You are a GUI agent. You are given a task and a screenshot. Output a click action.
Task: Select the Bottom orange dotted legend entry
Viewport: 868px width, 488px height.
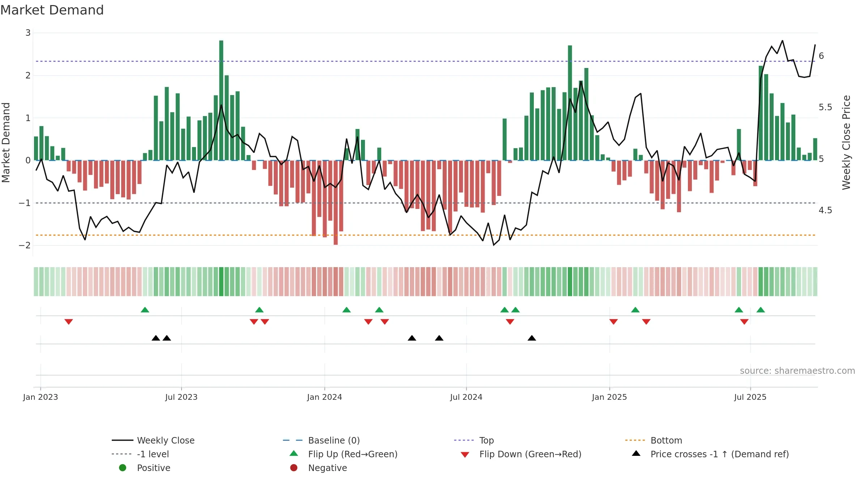(654, 440)
